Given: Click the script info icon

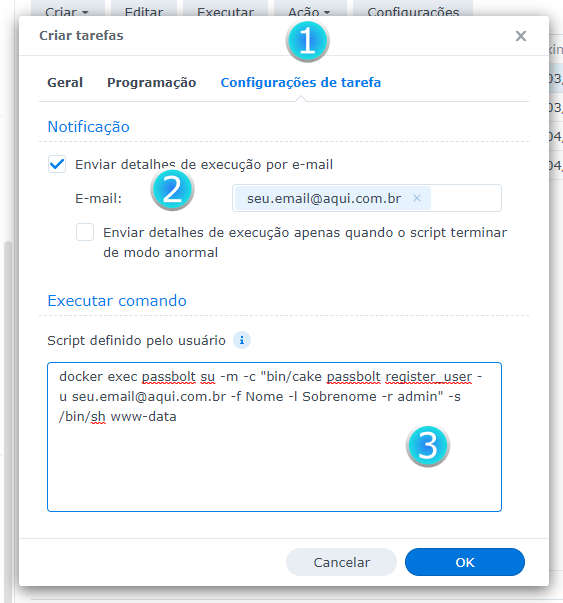Looking at the screenshot, I should point(242,340).
